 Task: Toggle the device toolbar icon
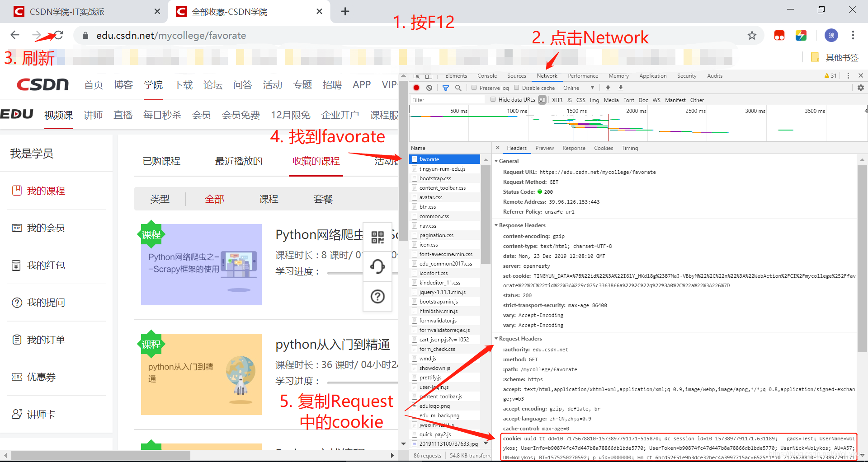coord(429,75)
